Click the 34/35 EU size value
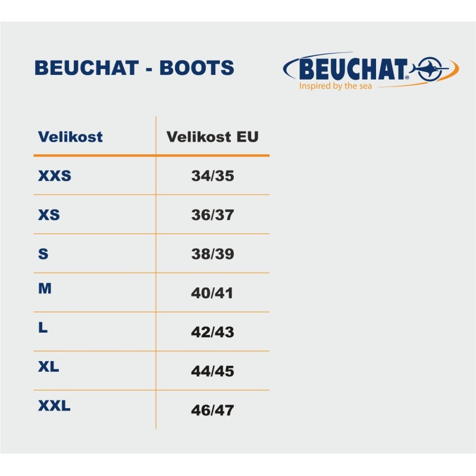Screen dimensions: 476x476 [x=213, y=176]
